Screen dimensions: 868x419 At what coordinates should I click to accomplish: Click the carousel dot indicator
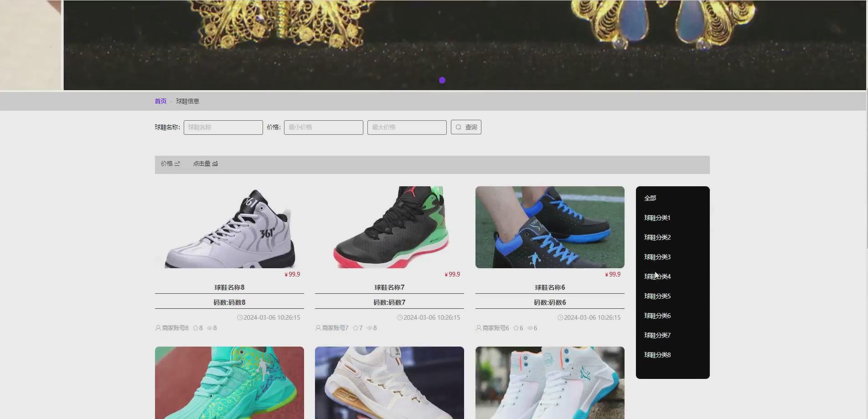tap(441, 80)
